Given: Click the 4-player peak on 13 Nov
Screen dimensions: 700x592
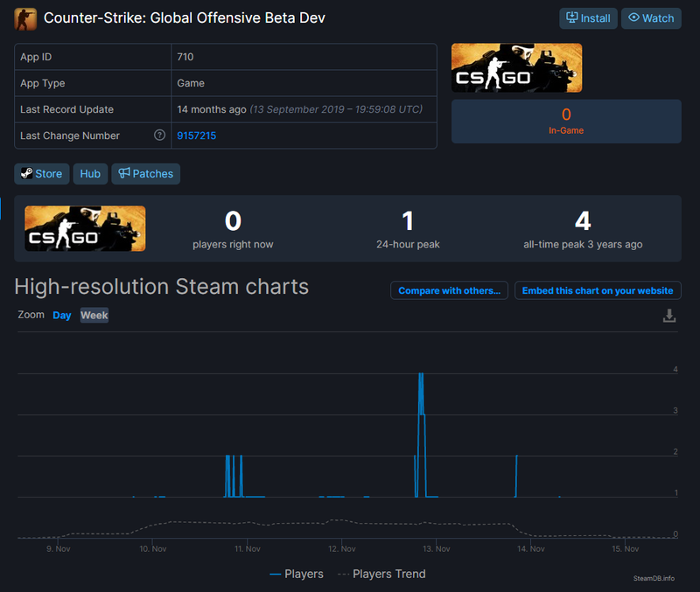Looking at the screenshot, I should coord(421,374).
